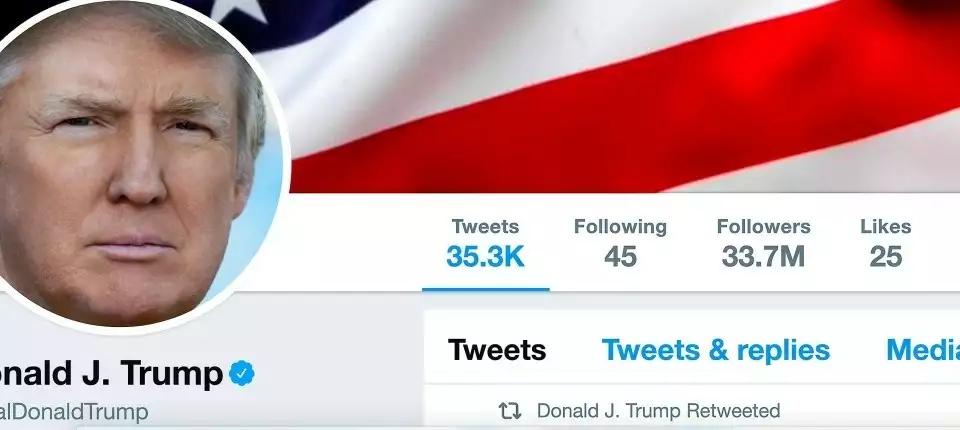This screenshot has height=430, width=960.
Task: Click the 25 likes count
Action: [885, 257]
